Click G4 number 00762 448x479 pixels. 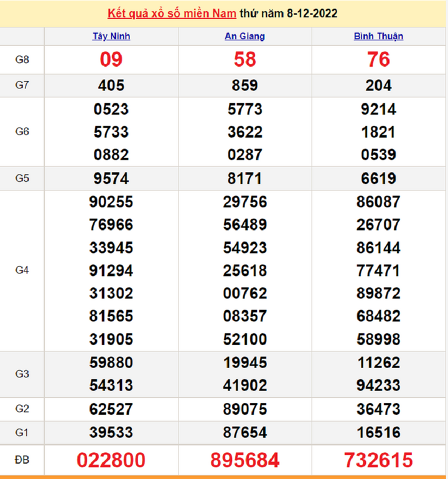tap(245, 293)
